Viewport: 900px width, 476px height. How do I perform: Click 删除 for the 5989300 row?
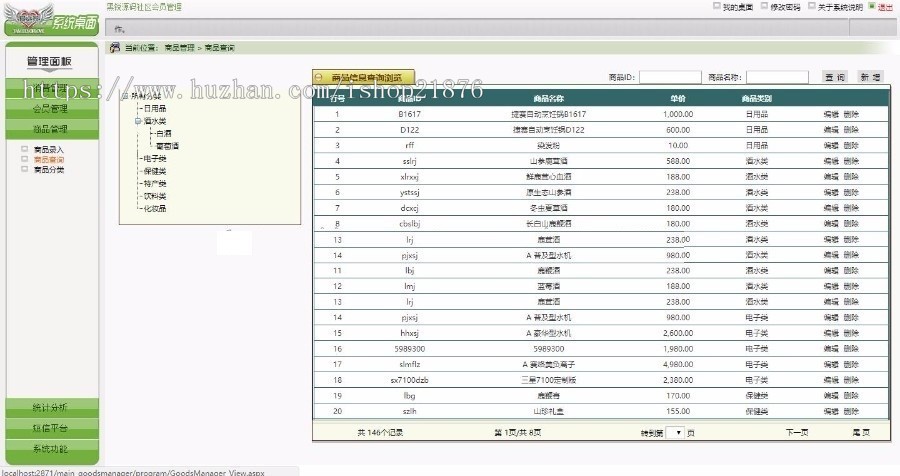point(851,349)
